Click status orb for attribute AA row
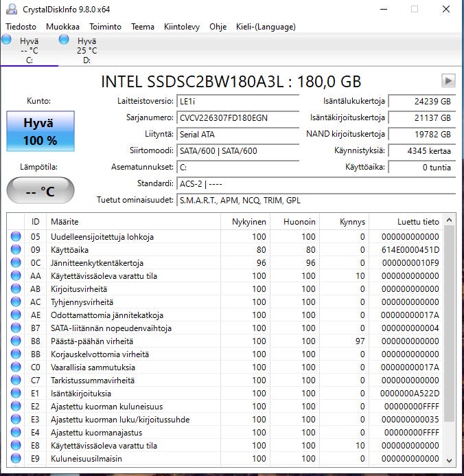This screenshot has height=476, width=464. 16,275
